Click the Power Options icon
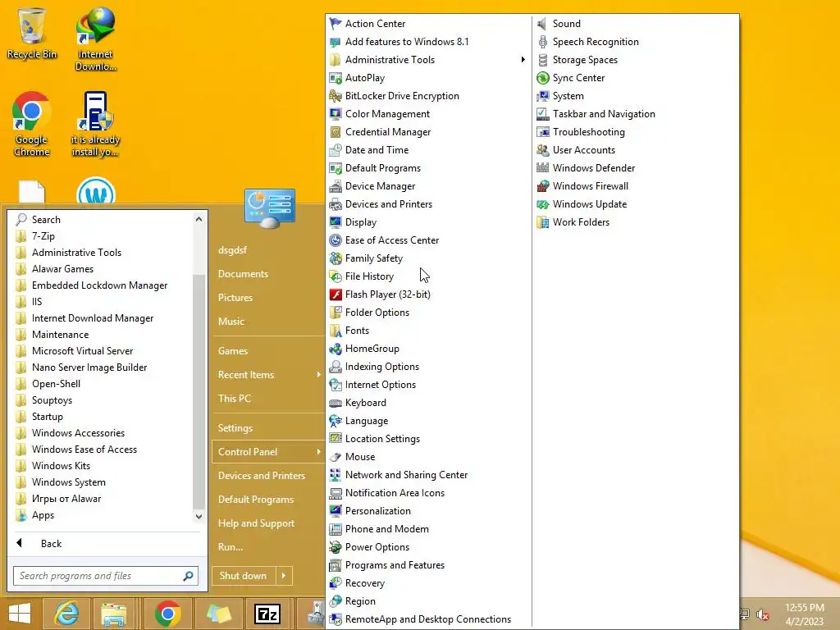This screenshot has height=630, width=840. [336, 547]
